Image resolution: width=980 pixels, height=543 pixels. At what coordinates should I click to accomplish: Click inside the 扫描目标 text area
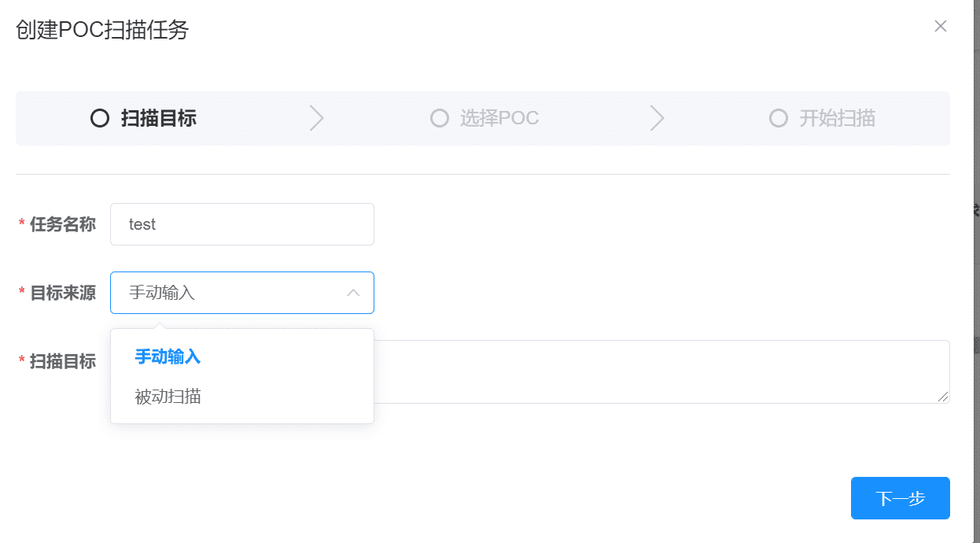pos(661,371)
